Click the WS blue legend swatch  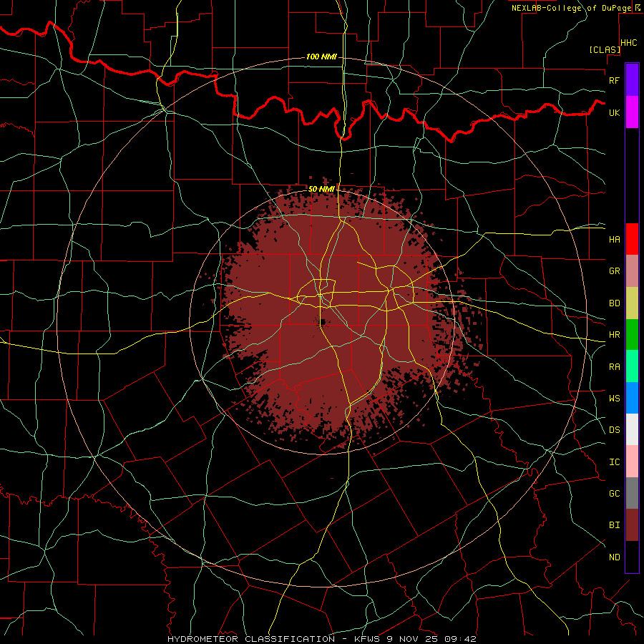(x=632, y=398)
